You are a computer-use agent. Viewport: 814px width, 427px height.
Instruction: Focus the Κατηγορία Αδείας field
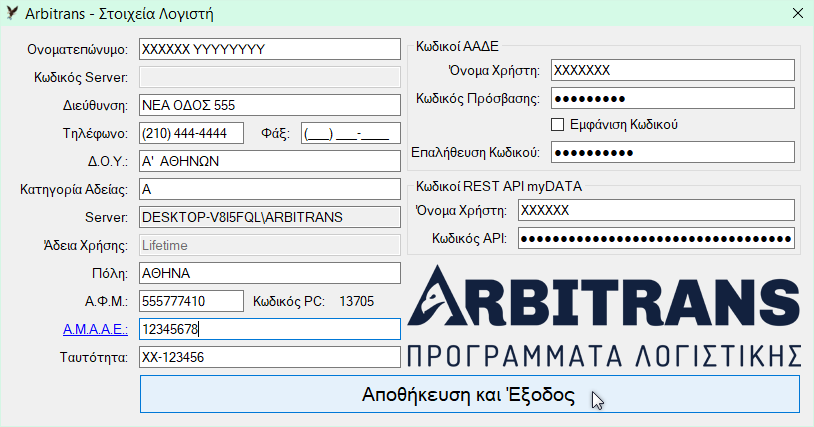269,189
